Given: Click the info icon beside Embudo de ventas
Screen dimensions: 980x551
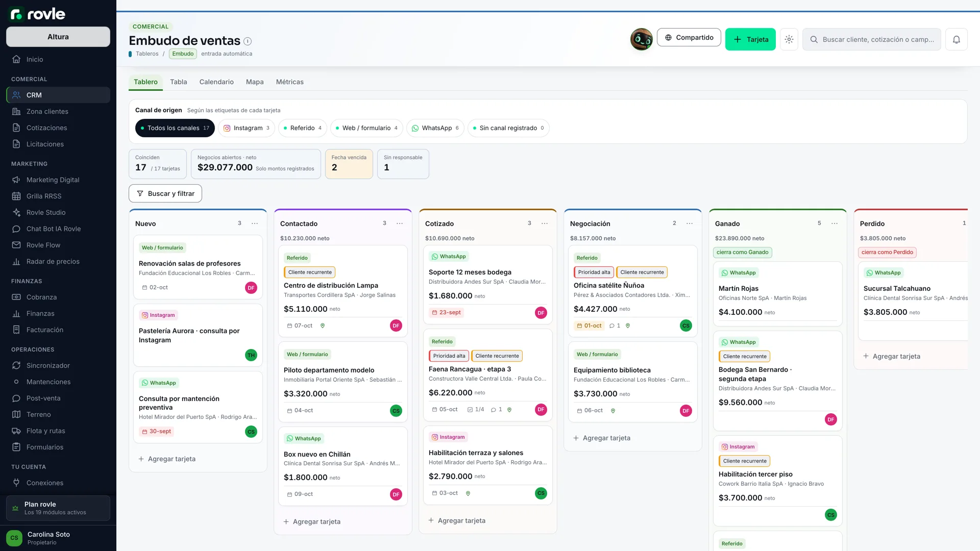Looking at the screenshot, I should 248,41.
